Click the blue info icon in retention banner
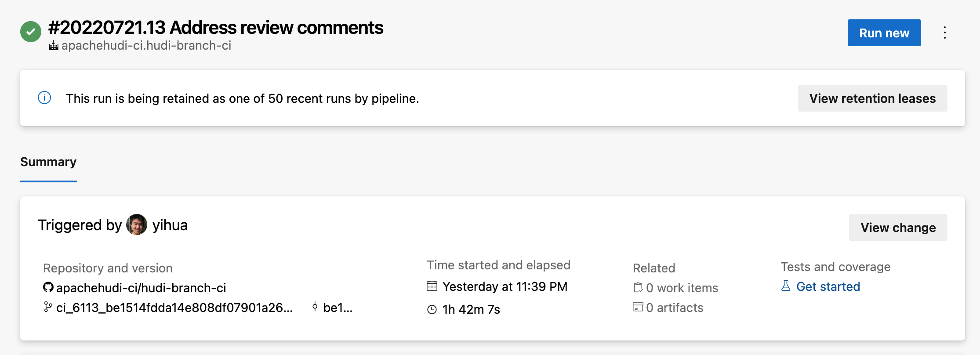The image size is (980, 355). (x=44, y=98)
